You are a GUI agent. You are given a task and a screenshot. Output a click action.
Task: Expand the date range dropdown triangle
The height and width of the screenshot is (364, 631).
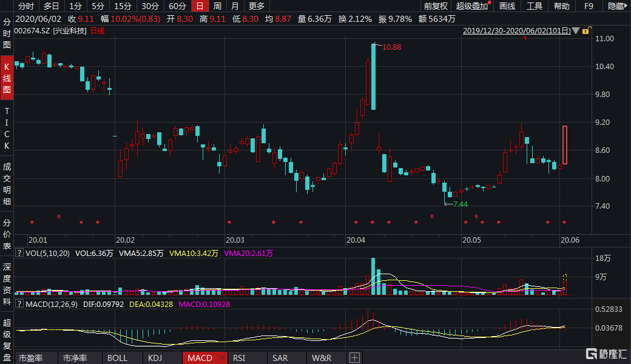pyautogui.click(x=576, y=30)
